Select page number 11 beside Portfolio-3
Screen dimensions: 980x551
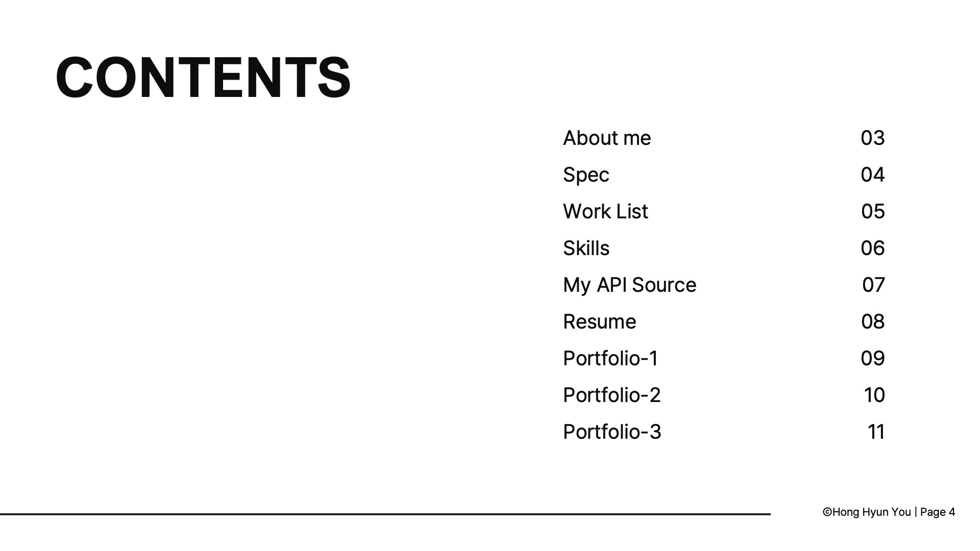coord(876,432)
